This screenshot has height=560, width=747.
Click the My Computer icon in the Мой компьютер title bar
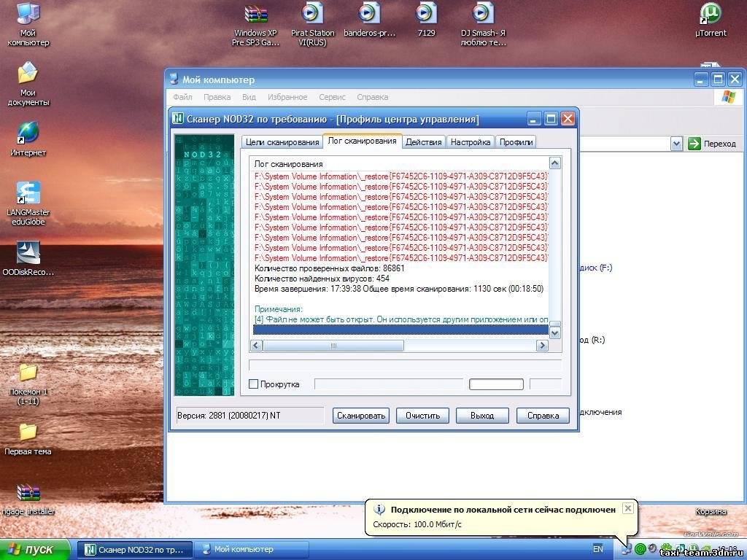(174, 79)
